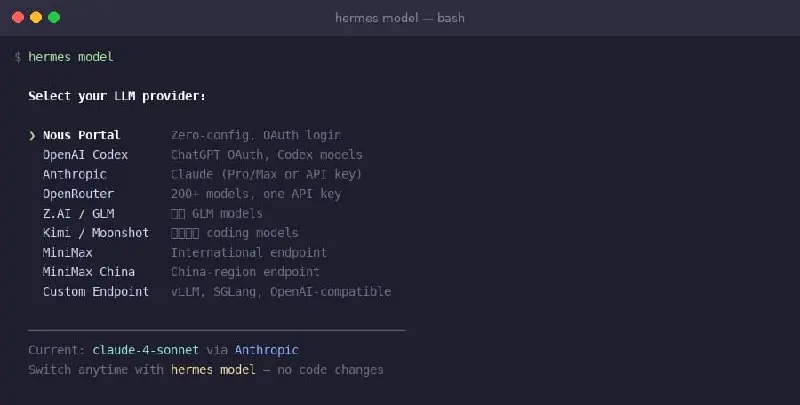Click the hermes model command at prompt
Screen dimensions: 800x405
pos(71,57)
